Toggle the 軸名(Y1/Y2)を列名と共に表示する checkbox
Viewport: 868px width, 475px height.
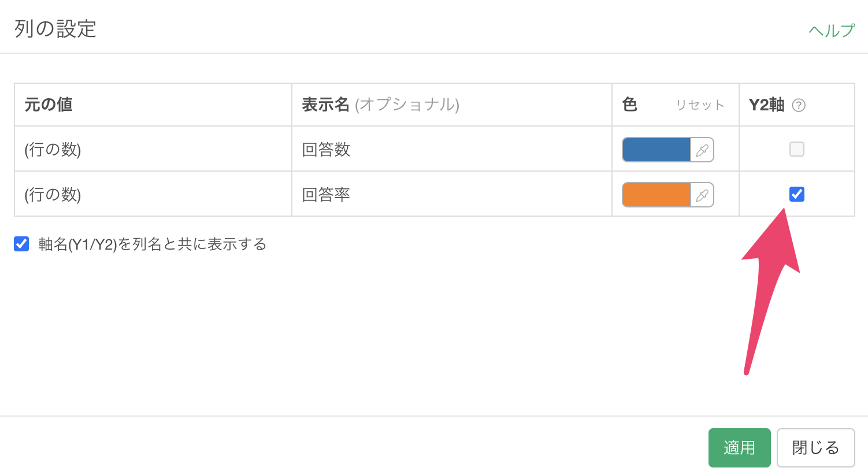point(21,244)
